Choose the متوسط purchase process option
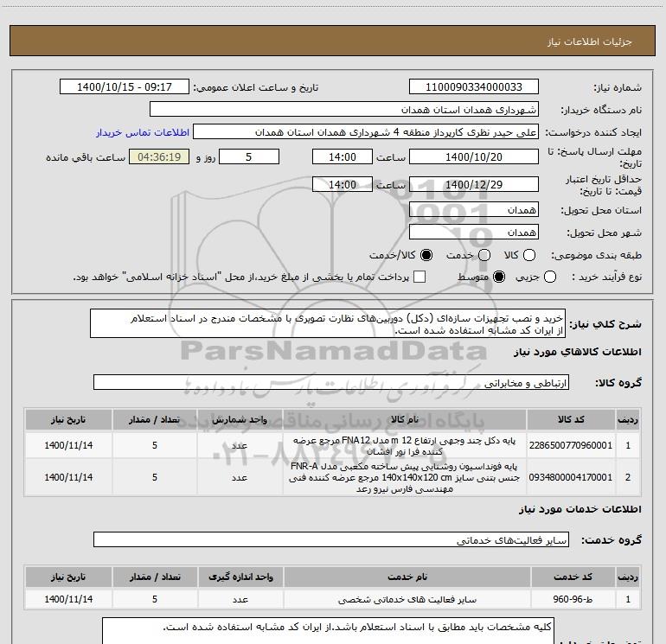 (499, 277)
